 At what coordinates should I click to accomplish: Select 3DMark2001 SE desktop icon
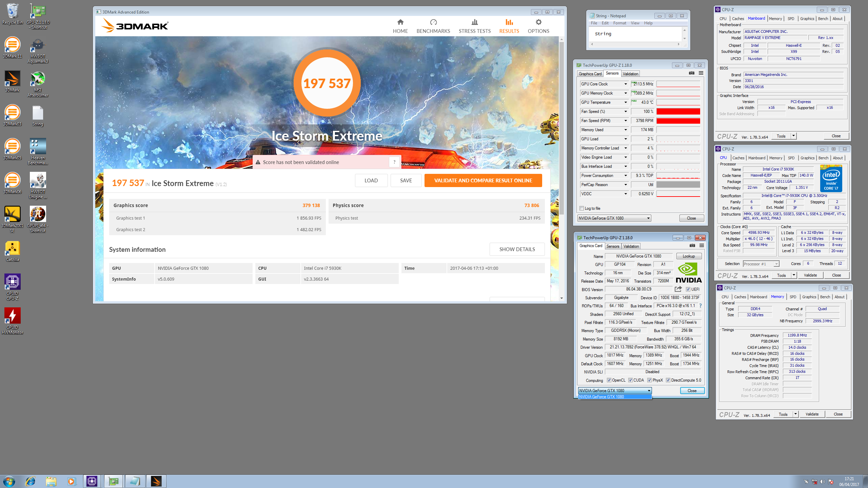[12, 220]
